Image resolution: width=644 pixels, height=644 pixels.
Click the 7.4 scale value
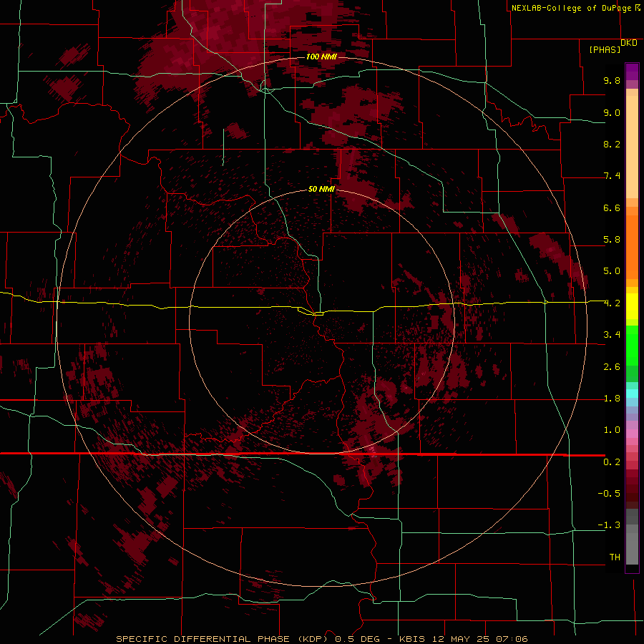[612, 176]
